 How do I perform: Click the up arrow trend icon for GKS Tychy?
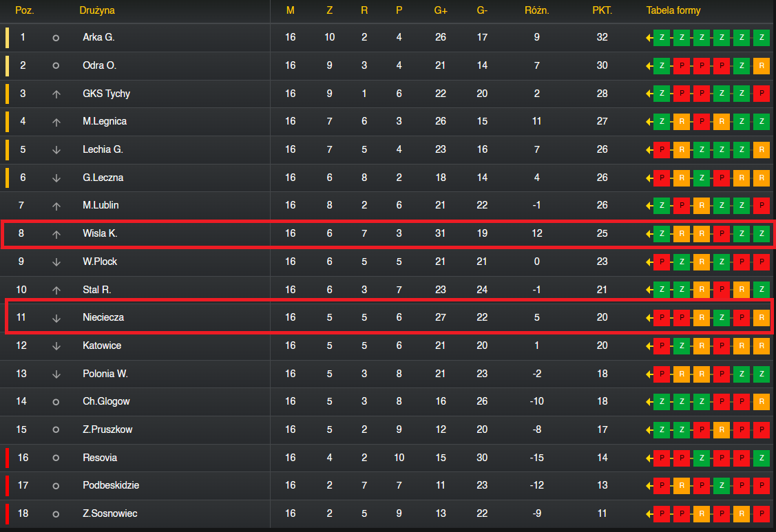click(x=56, y=94)
